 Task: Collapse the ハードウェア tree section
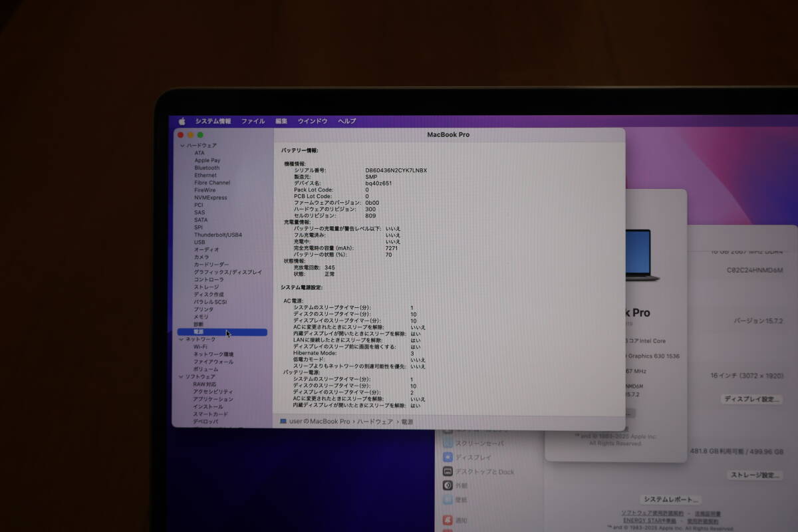click(x=182, y=146)
